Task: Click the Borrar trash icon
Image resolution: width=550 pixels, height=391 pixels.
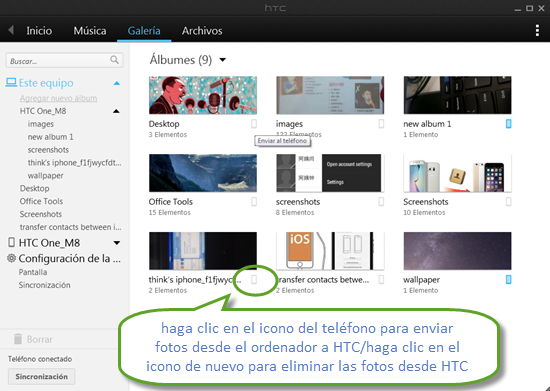Action: [18, 339]
